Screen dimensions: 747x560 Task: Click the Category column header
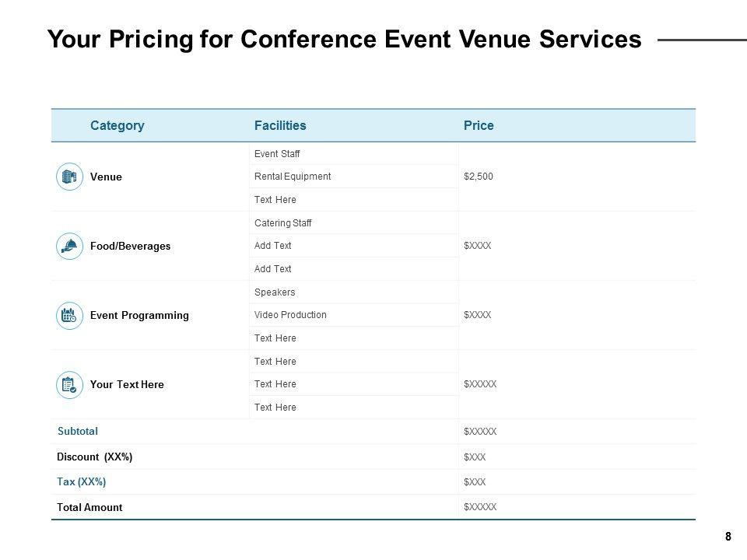(x=117, y=125)
